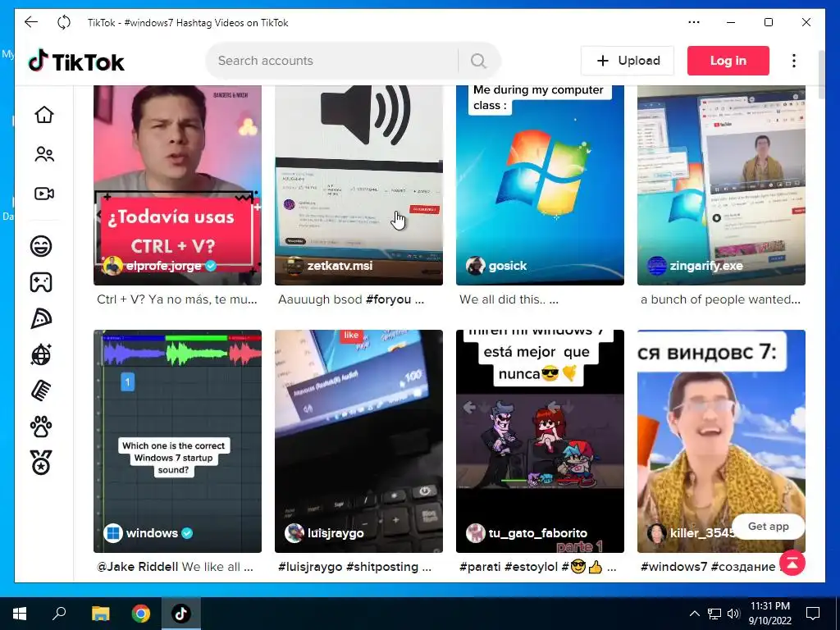Open gosick profile avatar

point(475,266)
